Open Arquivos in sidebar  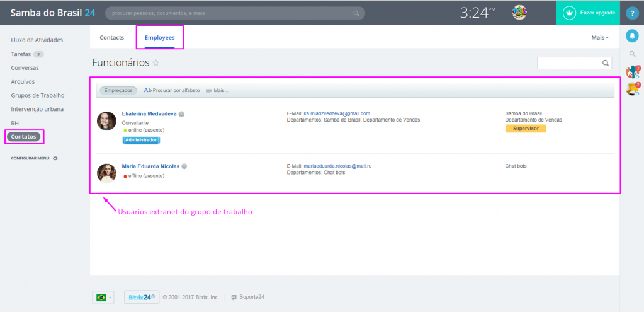(x=23, y=81)
